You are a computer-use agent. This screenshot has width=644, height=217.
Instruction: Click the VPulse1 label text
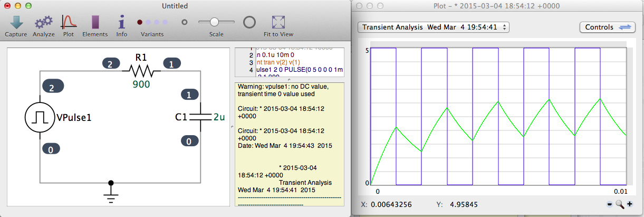point(74,118)
